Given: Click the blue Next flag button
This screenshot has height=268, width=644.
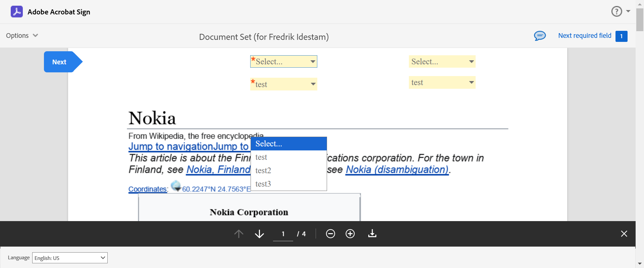Looking at the screenshot, I should (x=60, y=62).
